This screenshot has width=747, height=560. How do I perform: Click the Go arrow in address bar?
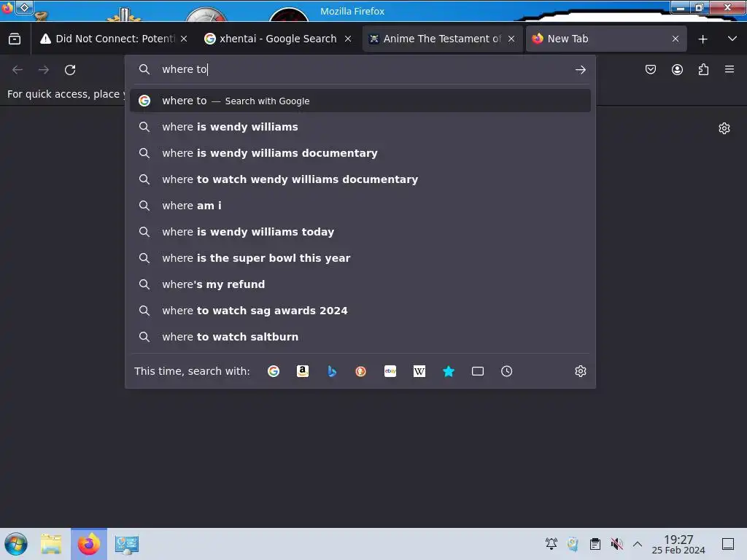point(580,69)
